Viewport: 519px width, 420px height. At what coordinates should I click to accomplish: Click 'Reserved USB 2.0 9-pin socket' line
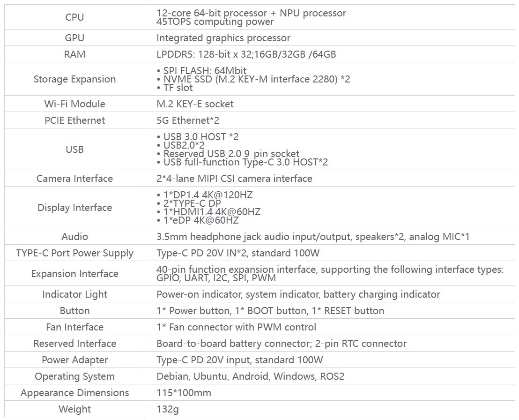pyautogui.click(x=231, y=154)
